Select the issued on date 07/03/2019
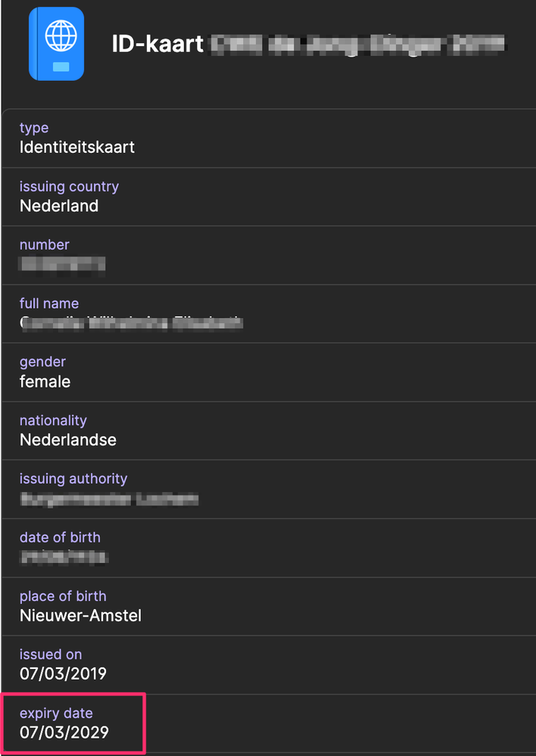 [63, 674]
